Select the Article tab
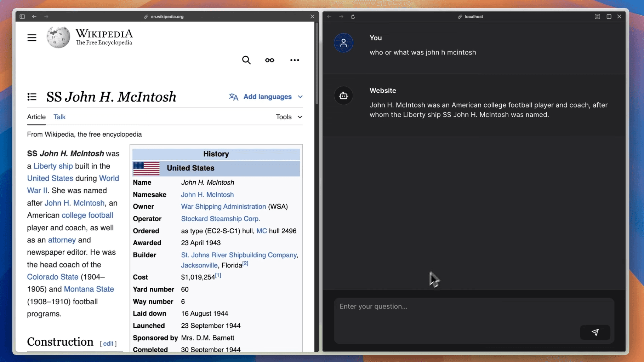This screenshot has height=362, width=644. pos(36,117)
